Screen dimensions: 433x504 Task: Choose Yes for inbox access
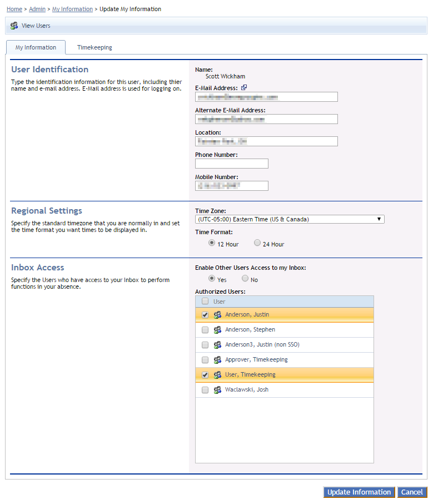click(x=212, y=278)
